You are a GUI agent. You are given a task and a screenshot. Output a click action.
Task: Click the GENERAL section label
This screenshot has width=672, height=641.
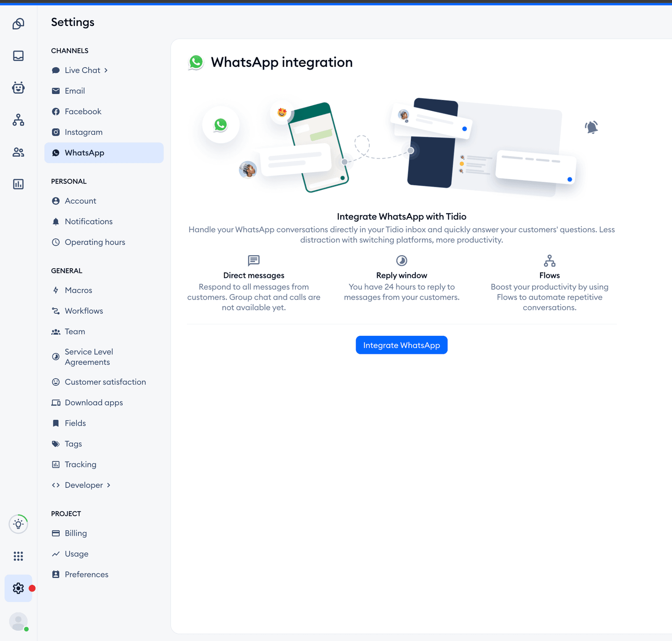pos(67,271)
